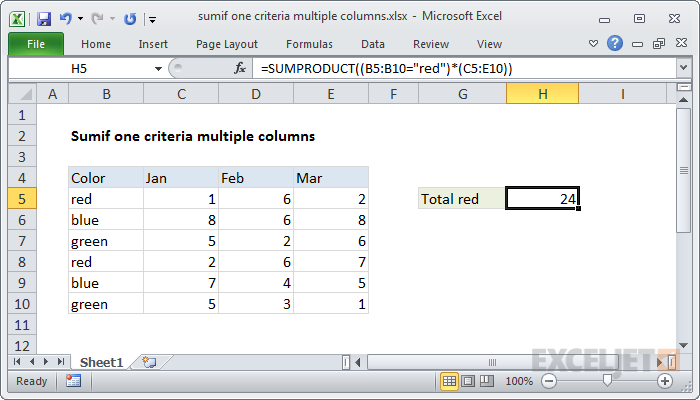Click the vertical split box above scrollbar
The image size is (700, 400).
point(683,88)
